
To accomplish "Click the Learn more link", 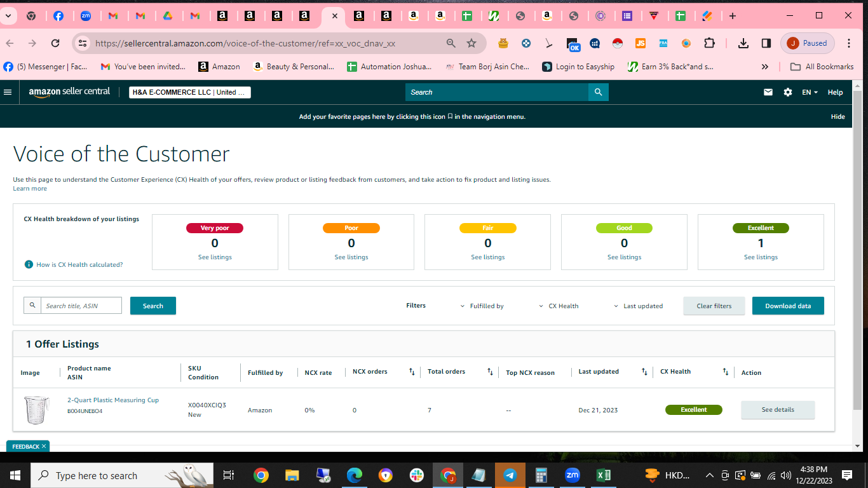I will 30,189.
